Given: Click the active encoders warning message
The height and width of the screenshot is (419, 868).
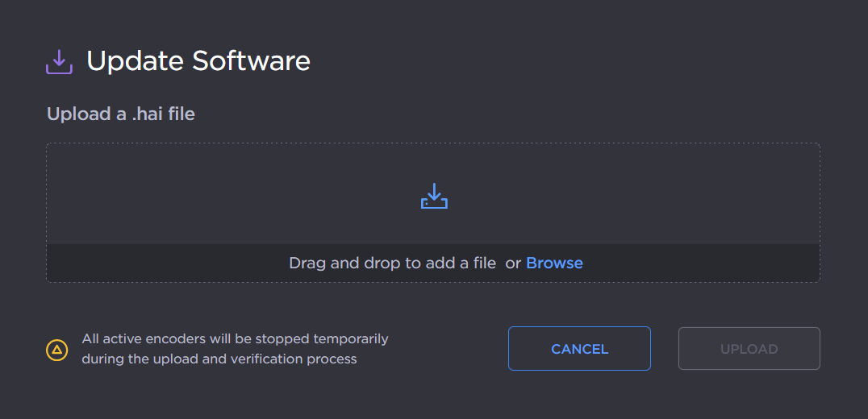Looking at the screenshot, I should [x=234, y=349].
